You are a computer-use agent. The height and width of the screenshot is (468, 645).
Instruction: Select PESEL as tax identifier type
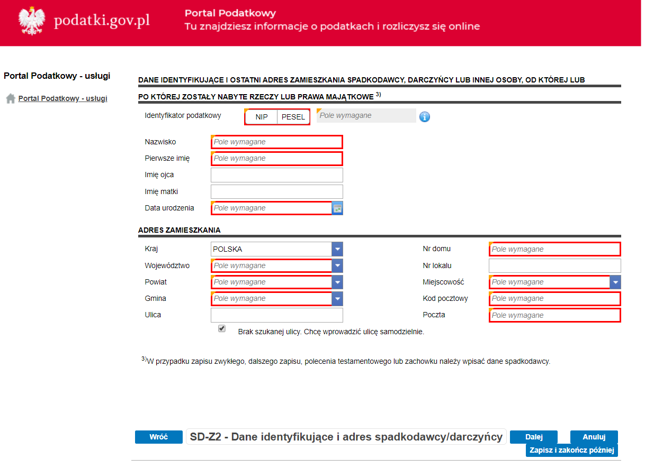pos(293,117)
